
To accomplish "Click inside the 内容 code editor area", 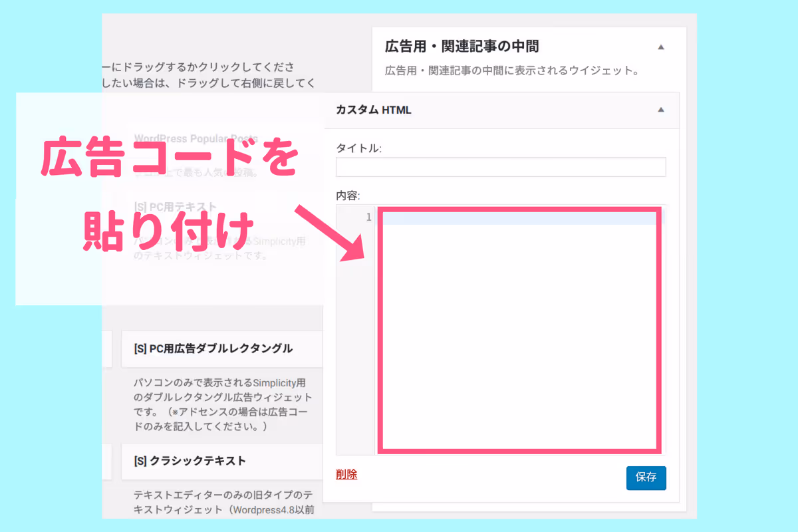I will (519, 331).
